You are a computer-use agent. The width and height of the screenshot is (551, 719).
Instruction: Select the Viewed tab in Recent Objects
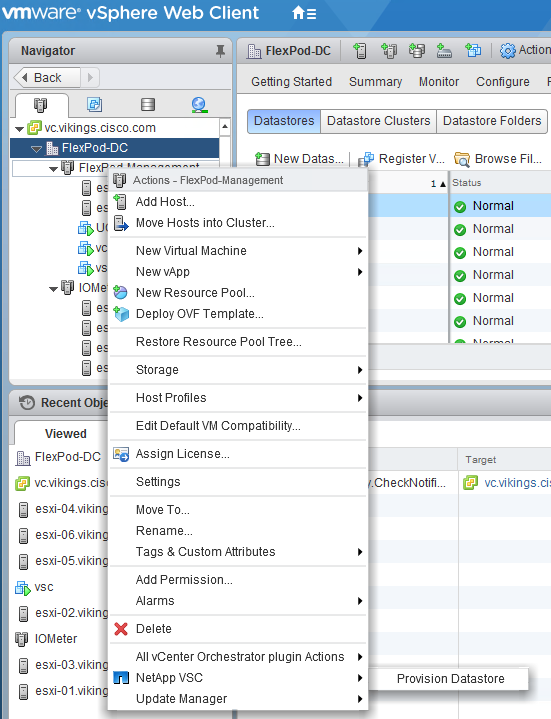click(66, 433)
